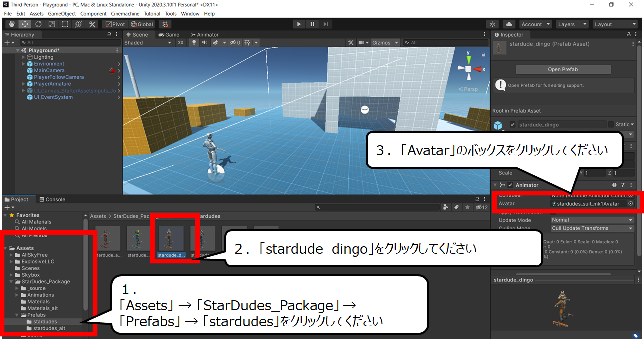
Task: Switch to the Animator tab
Action: point(205,35)
